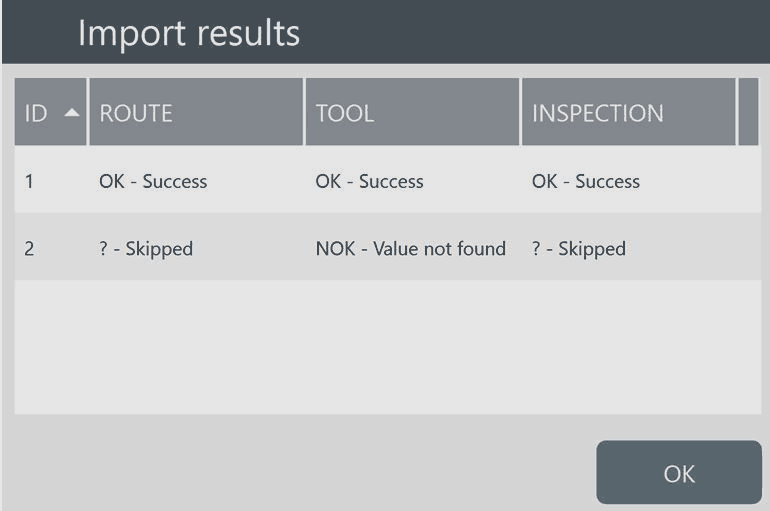Select the ID cell of row 2
The height and width of the screenshot is (511, 770).
tap(30, 249)
